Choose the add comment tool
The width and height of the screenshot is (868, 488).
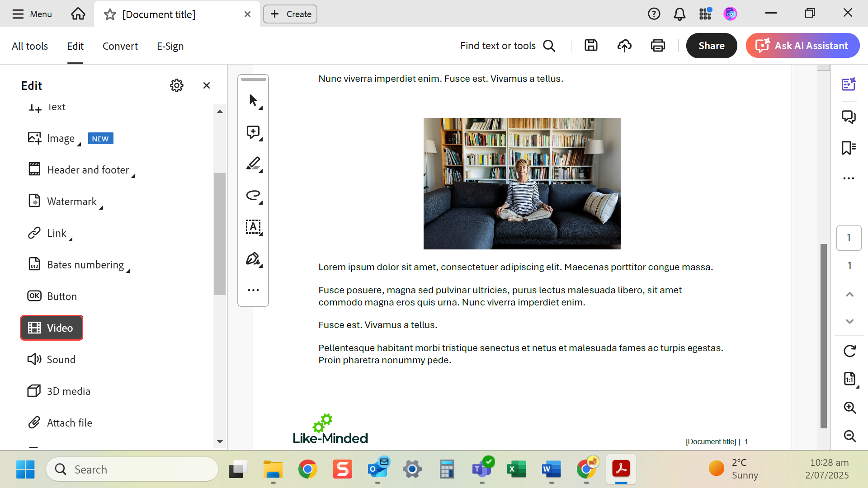(254, 132)
